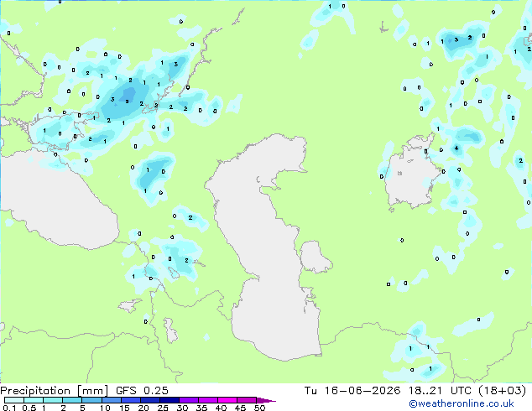The width and height of the screenshot is (532, 411).
Task: Pick the 5–10 mm legend swatch
Action: point(91,400)
